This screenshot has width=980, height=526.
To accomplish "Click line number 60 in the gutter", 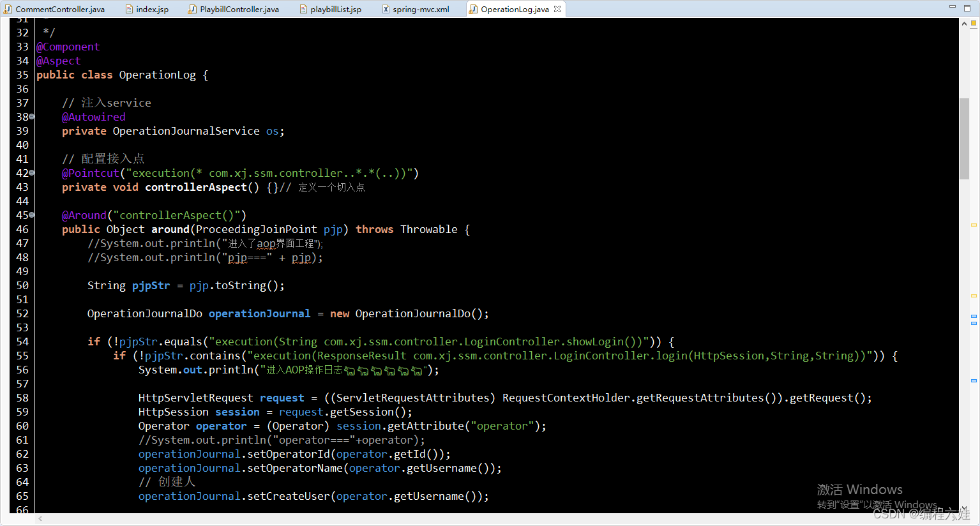I will point(22,426).
